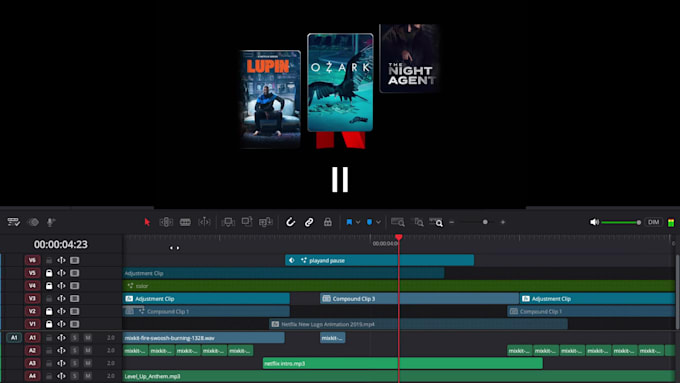Select the A2 track destination button
The image size is (680, 383).
click(32, 350)
